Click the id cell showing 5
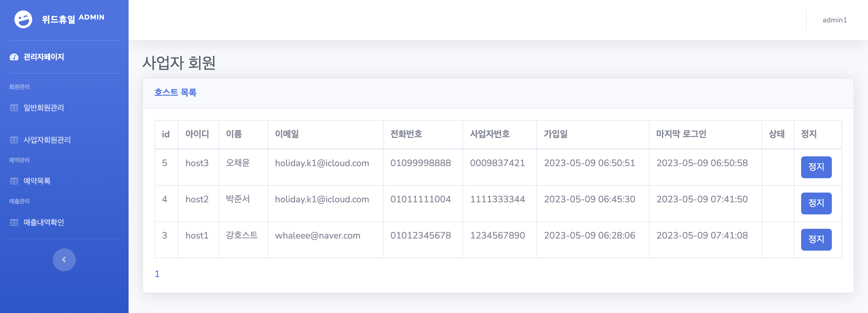The image size is (868, 313). (x=164, y=163)
